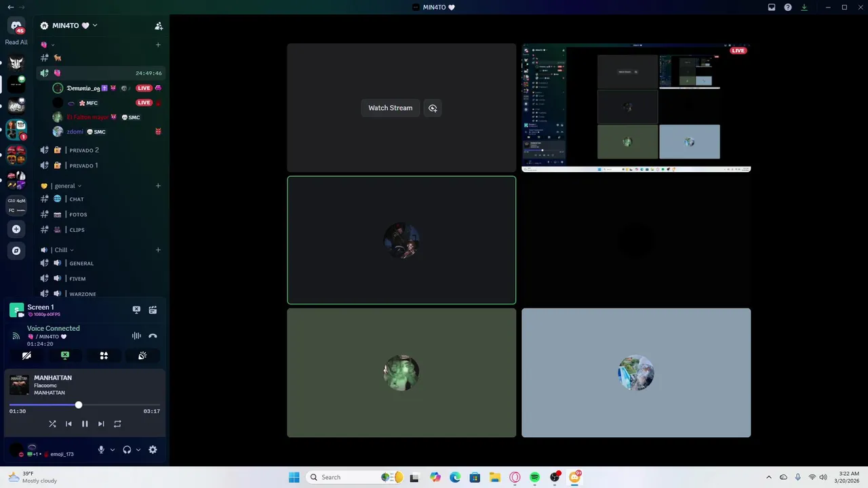This screenshot has width=868, height=488.
Task: Click the Watch Stream button
Action: (x=390, y=108)
